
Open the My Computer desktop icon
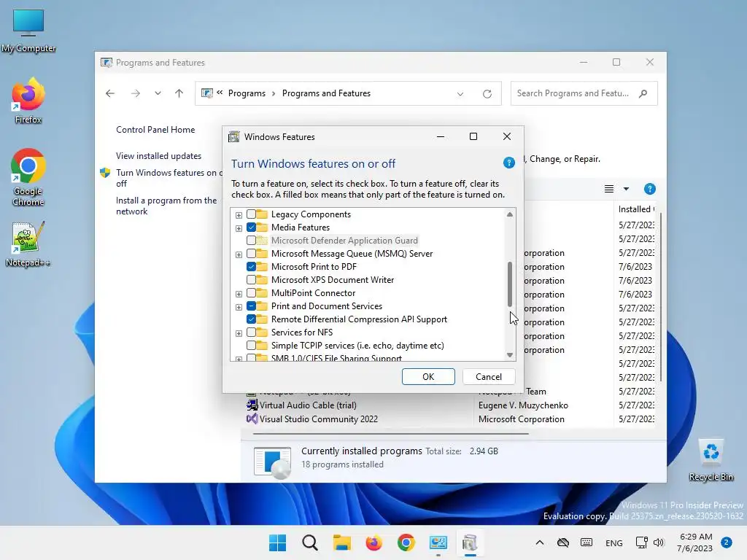[x=28, y=31]
